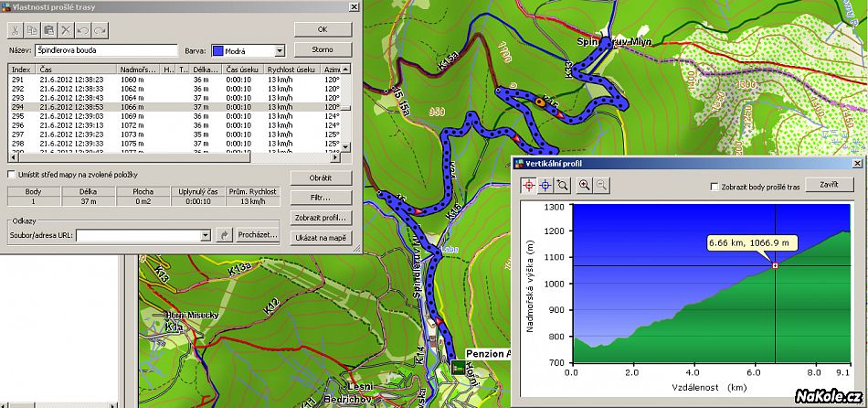Viewport: 868px width, 408px height.
Task: Click the zoom out magnifier in profile toolbar
Action: pos(602,186)
